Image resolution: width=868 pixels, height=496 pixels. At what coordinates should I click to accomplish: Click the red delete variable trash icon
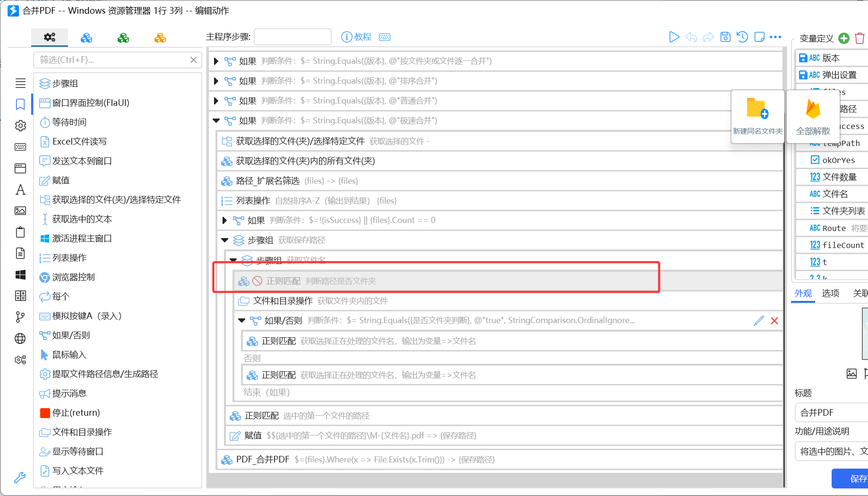860,38
